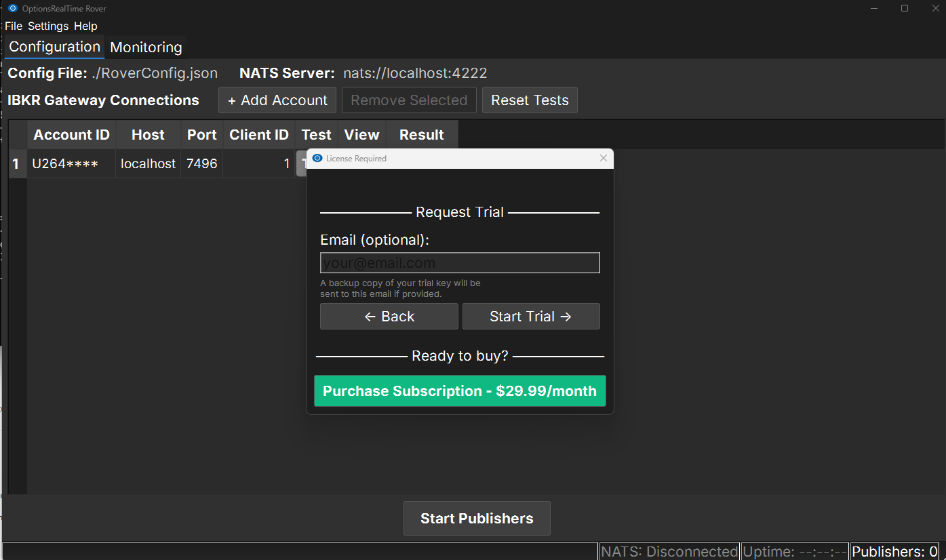
Task: Click the OptionsRealTime Rover title bar icon
Action: point(12,9)
